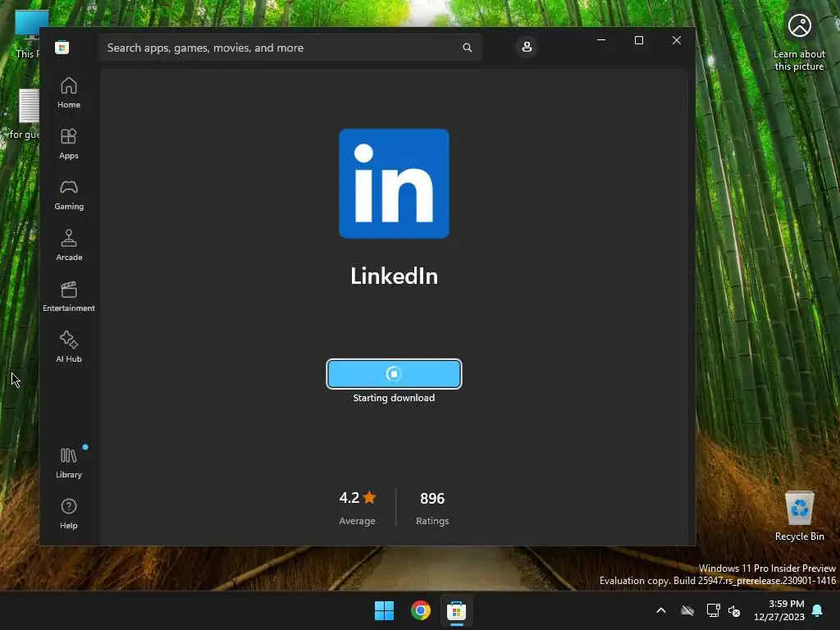Image resolution: width=840 pixels, height=630 pixels.
Task: Open AI Hub in the sidebar
Action: coord(69,347)
